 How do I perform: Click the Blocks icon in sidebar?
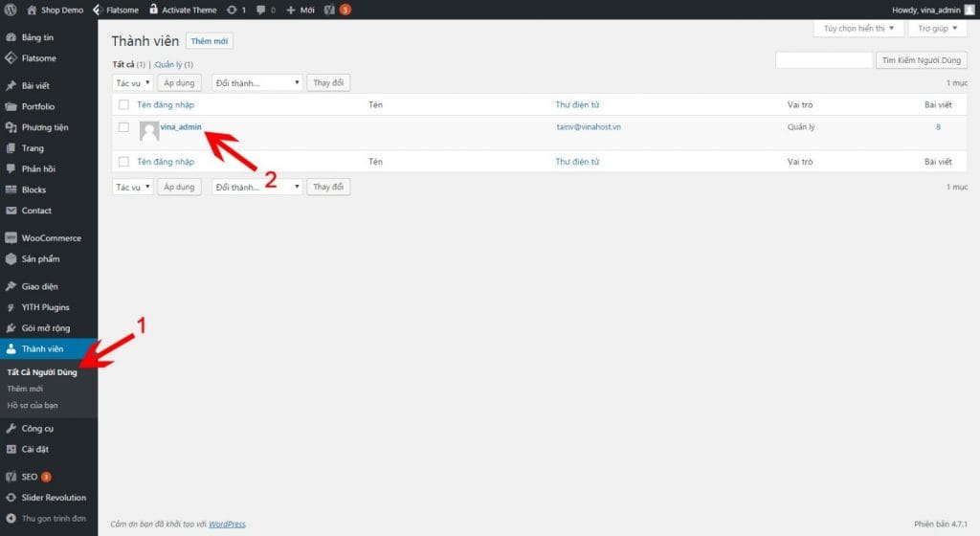11,190
